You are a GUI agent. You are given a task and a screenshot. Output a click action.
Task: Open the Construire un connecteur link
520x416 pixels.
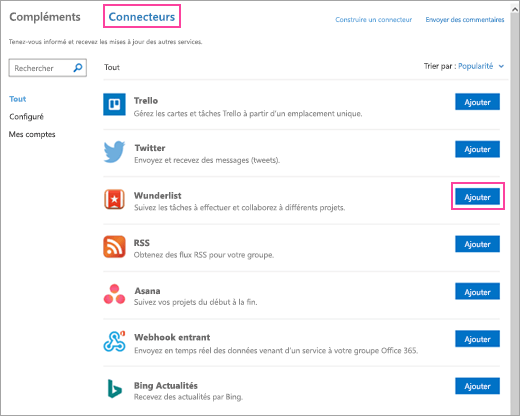click(x=373, y=20)
